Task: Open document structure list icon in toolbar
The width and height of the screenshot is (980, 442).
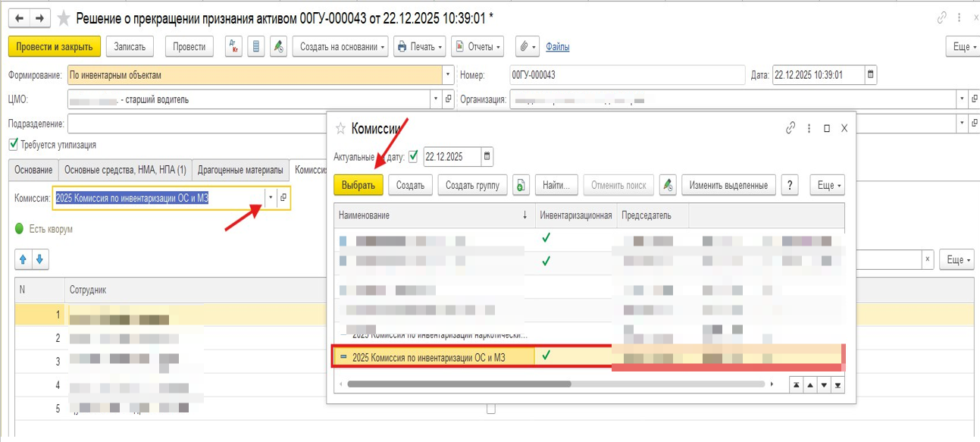Action: point(257,47)
